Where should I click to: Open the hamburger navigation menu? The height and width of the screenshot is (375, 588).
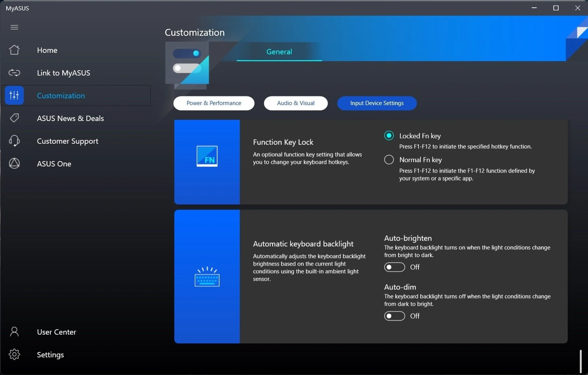14,27
